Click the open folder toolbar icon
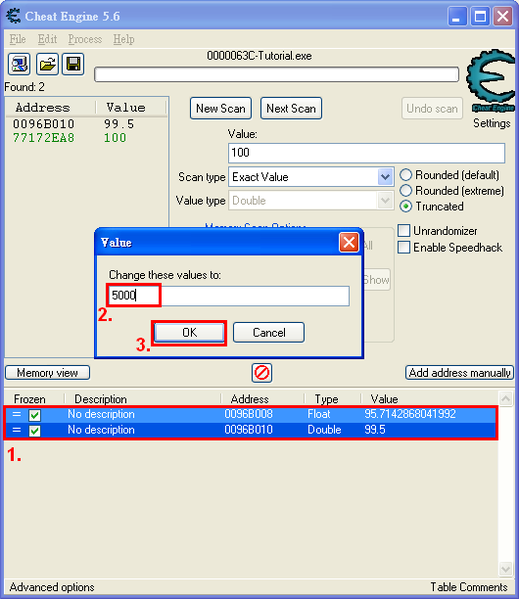The width and height of the screenshot is (519, 599). [x=47, y=64]
